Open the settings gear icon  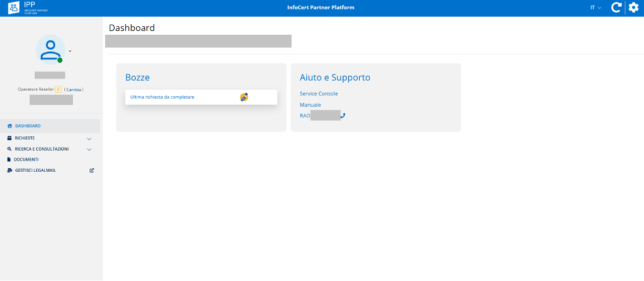(634, 8)
